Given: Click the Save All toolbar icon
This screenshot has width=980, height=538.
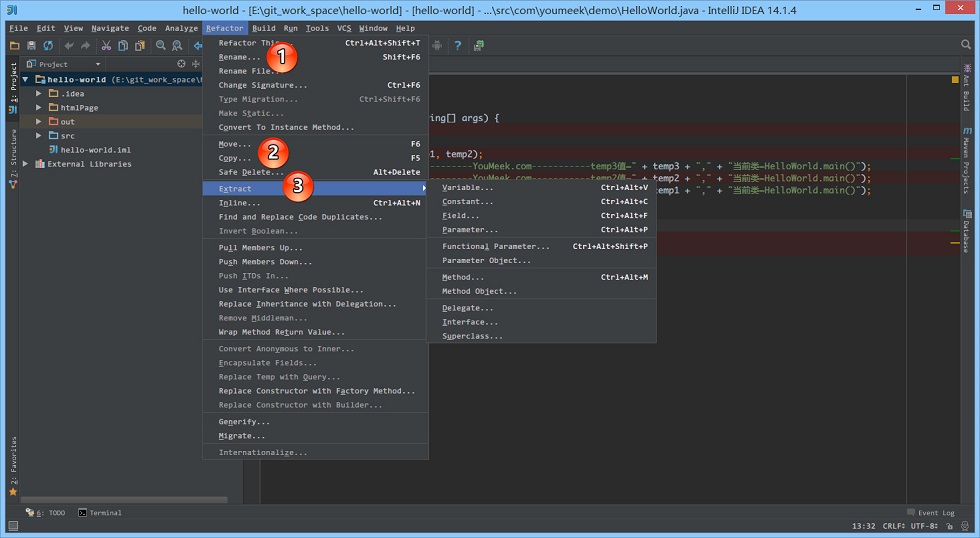Looking at the screenshot, I should [x=31, y=46].
